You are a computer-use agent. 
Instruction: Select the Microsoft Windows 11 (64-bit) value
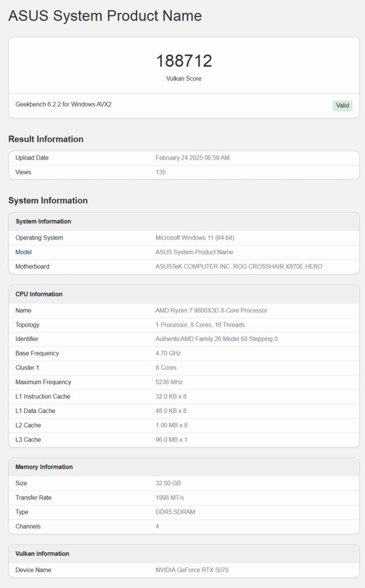[x=195, y=238]
